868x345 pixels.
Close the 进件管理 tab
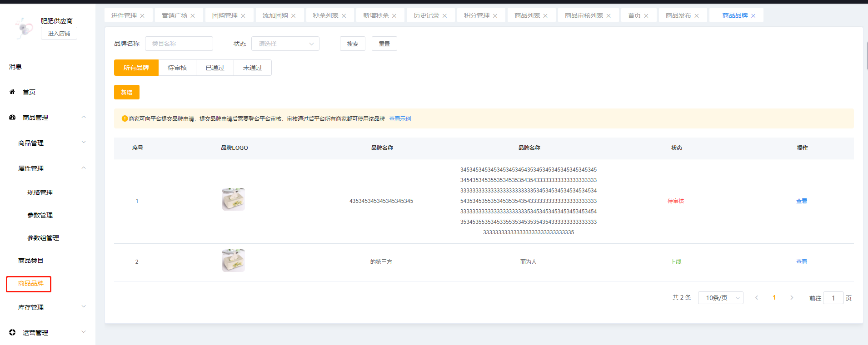(142, 16)
